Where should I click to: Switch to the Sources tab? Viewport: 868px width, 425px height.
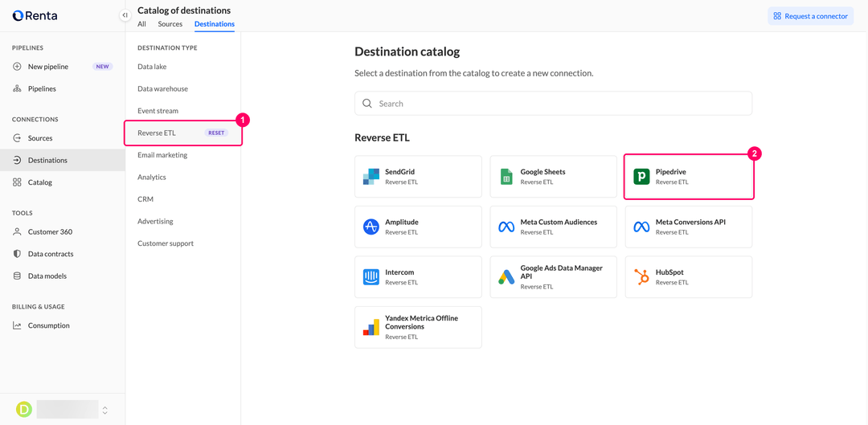coord(170,24)
